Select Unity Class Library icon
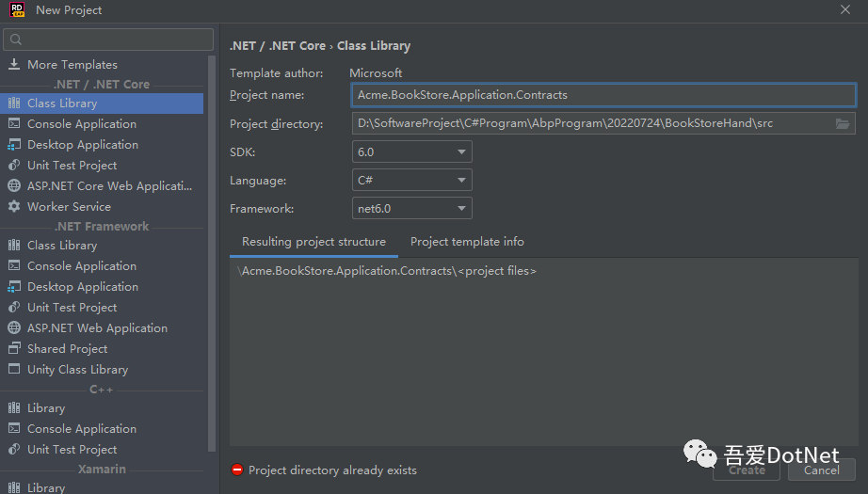 coord(14,369)
